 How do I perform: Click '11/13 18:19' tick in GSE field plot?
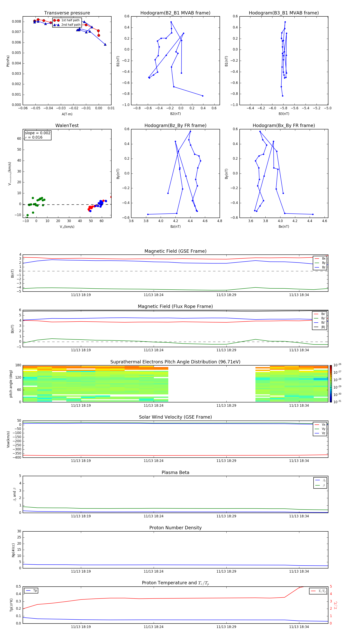(81, 295)
